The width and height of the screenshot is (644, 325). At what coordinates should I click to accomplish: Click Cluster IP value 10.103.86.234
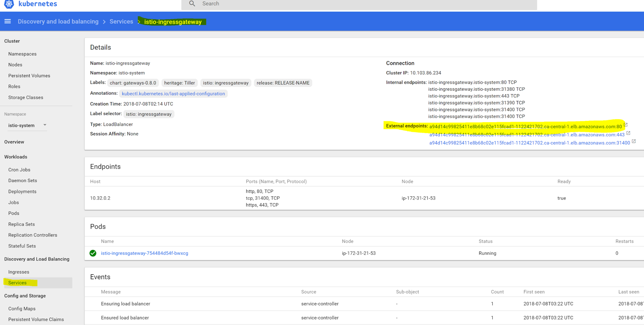point(426,73)
